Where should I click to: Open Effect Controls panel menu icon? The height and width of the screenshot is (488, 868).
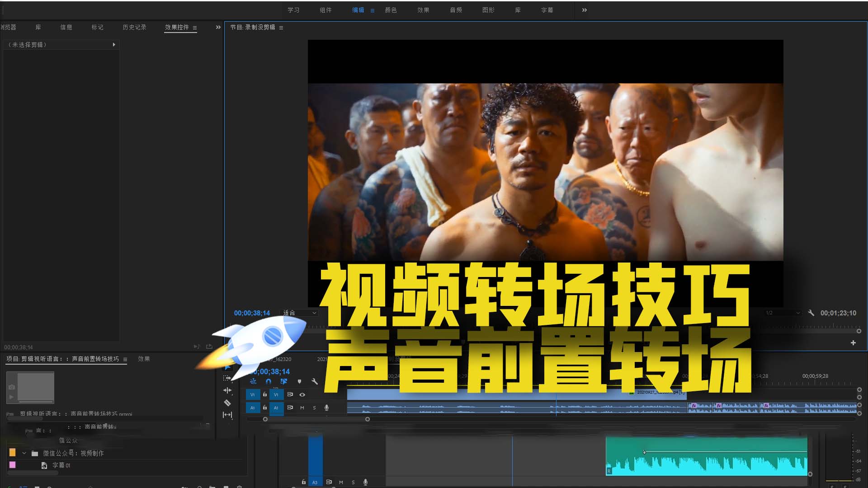pyautogui.click(x=195, y=28)
